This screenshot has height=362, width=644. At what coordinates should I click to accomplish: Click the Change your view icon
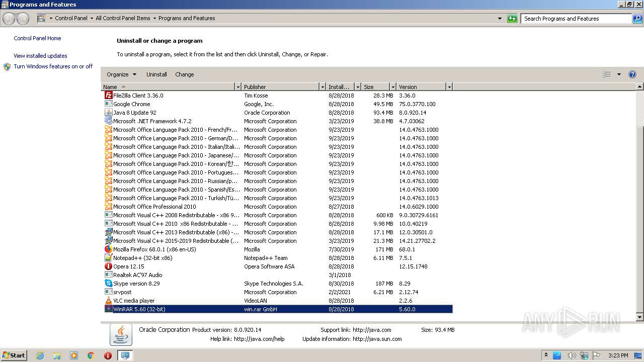[x=607, y=74]
